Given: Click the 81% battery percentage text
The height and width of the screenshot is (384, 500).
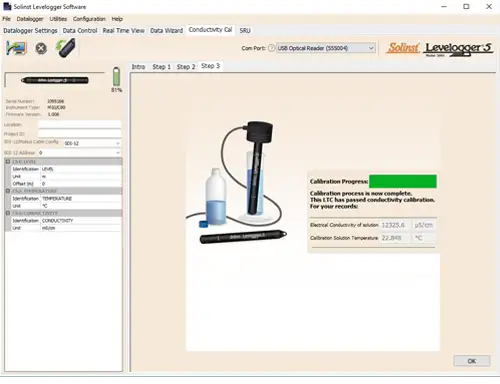Looking at the screenshot, I should [x=116, y=90].
